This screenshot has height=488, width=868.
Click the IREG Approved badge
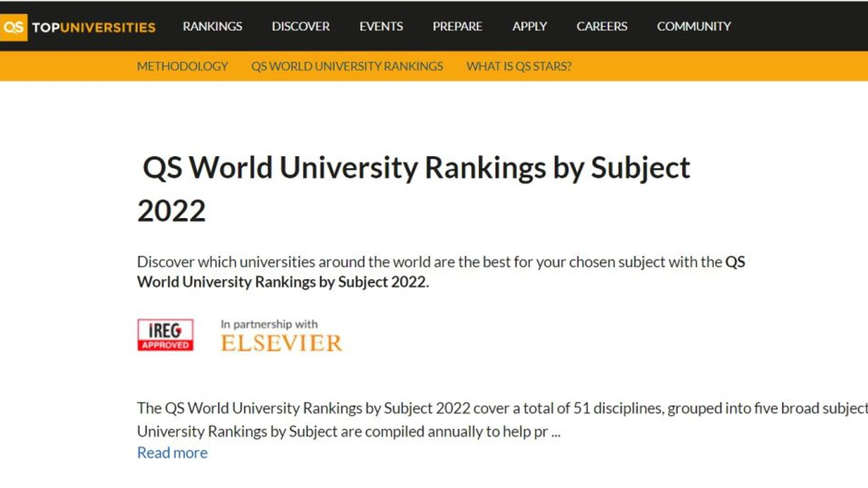[165, 335]
